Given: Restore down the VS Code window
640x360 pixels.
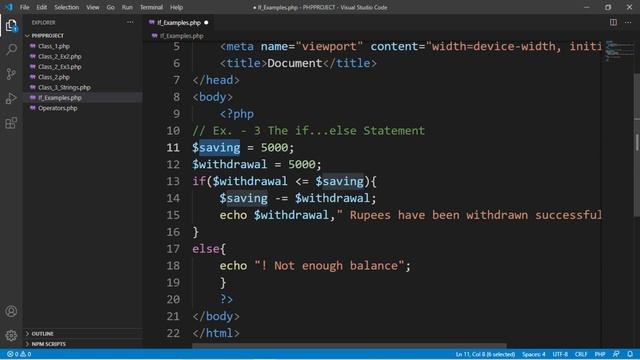Looking at the screenshot, I should (x=608, y=7).
